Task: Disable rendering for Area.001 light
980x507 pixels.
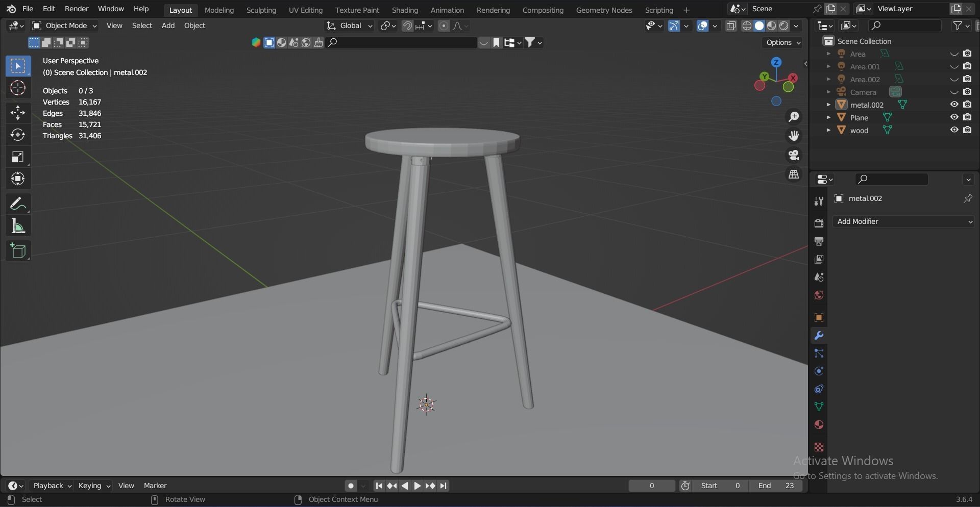Action: tap(967, 66)
